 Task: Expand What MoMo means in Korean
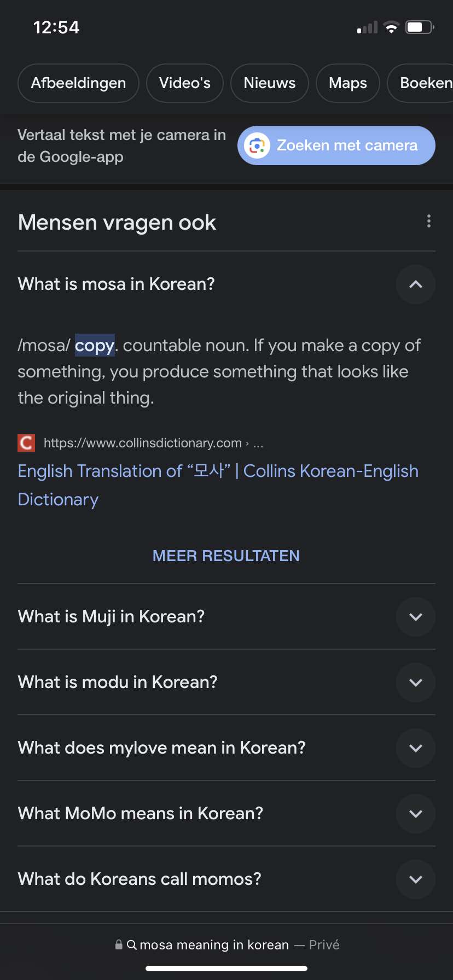[416, 814]
